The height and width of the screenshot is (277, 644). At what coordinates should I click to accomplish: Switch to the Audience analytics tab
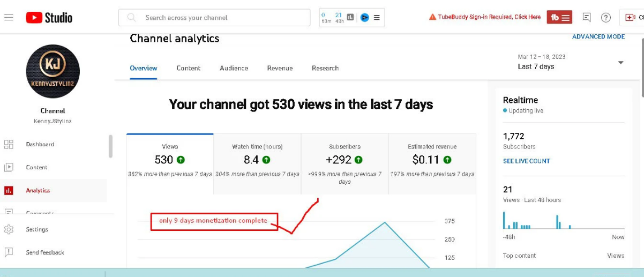234,68
